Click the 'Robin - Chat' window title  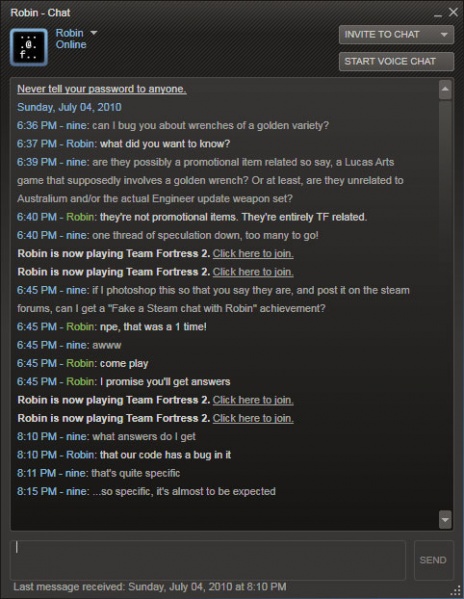[40, 13]
